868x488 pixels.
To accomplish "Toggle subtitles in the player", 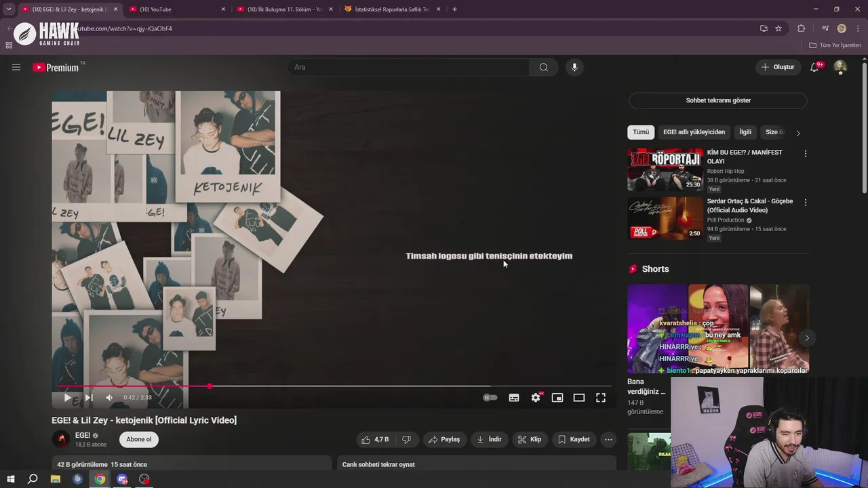I will click(514, 398).
